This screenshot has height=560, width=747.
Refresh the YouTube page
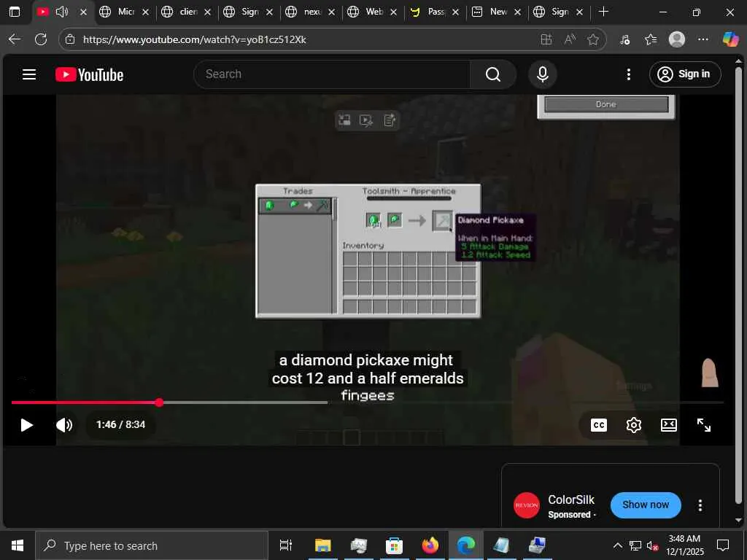(x=41, y=39)
